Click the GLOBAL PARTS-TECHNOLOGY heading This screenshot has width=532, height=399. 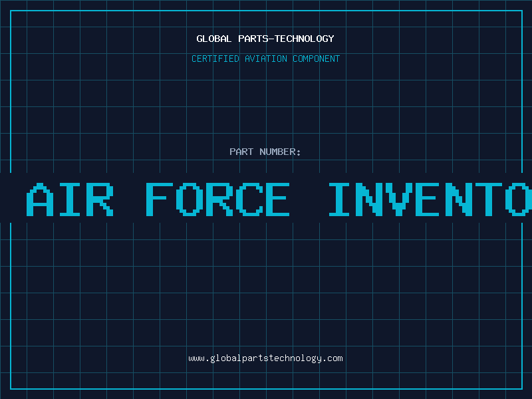pyautogui.click(x=265, y=39)
